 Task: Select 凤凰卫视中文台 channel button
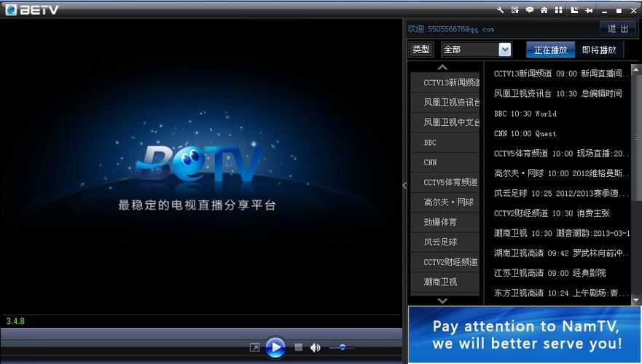pos(445,122)
